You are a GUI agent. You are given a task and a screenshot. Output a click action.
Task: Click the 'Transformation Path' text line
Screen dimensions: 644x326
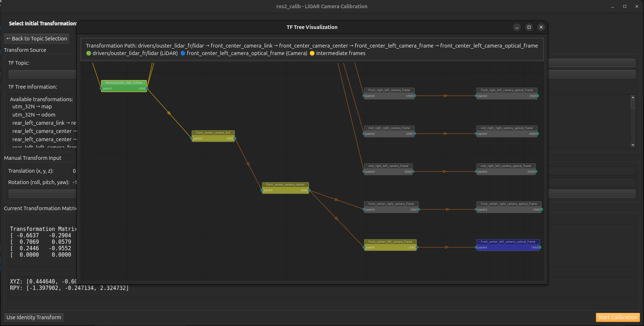point(312,46)
